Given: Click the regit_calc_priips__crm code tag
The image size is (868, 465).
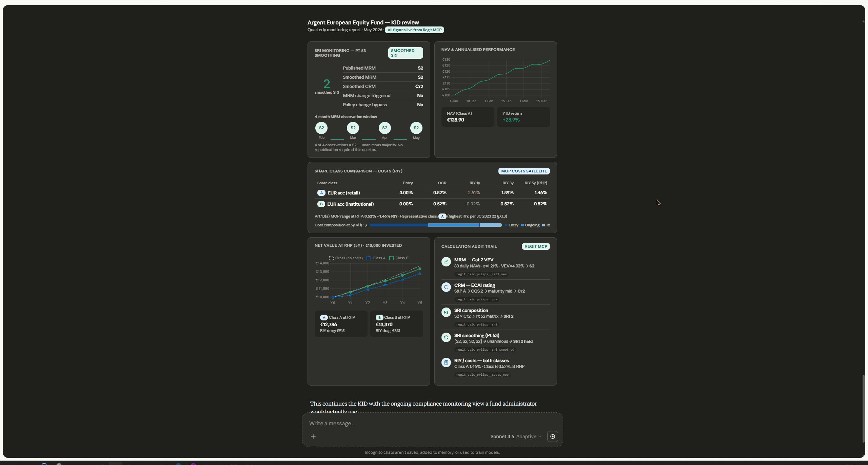Looking at the screenshot, I should [x=477, y=299].
